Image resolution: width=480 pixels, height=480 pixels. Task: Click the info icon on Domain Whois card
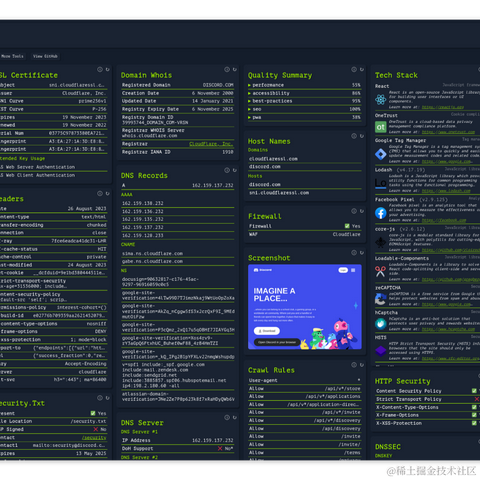pos(227,69)
